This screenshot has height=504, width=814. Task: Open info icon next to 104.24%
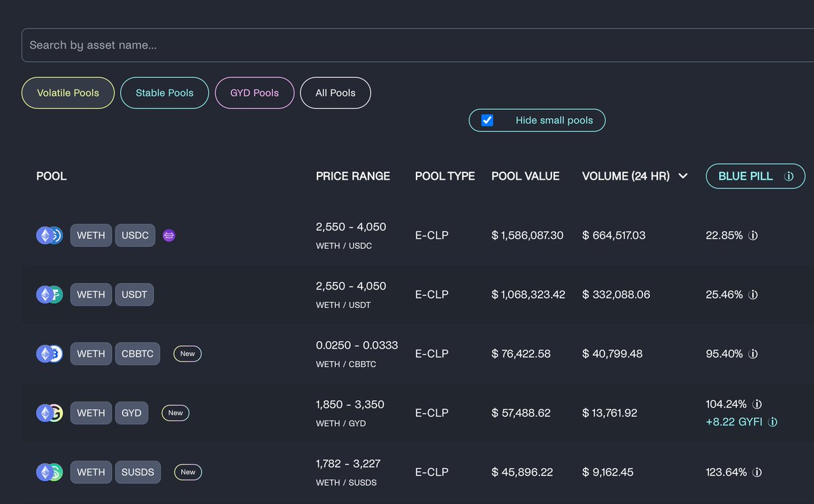coord(758,404)
